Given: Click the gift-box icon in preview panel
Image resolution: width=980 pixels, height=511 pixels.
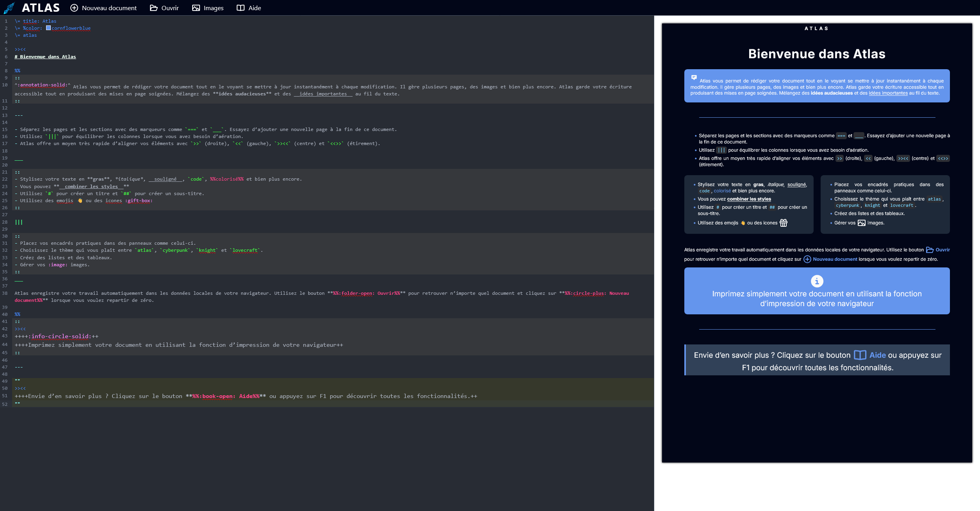Looking at the screenshot, I should (x=784, y=223).
